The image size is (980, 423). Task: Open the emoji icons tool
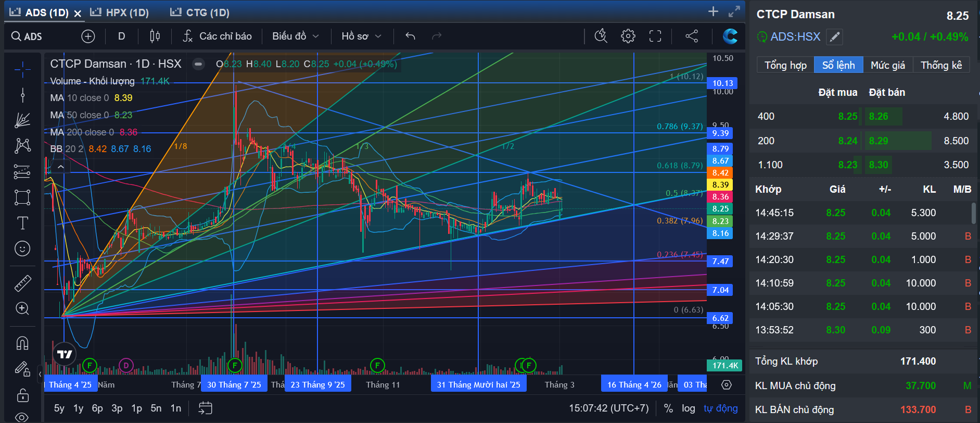point(22,248)
